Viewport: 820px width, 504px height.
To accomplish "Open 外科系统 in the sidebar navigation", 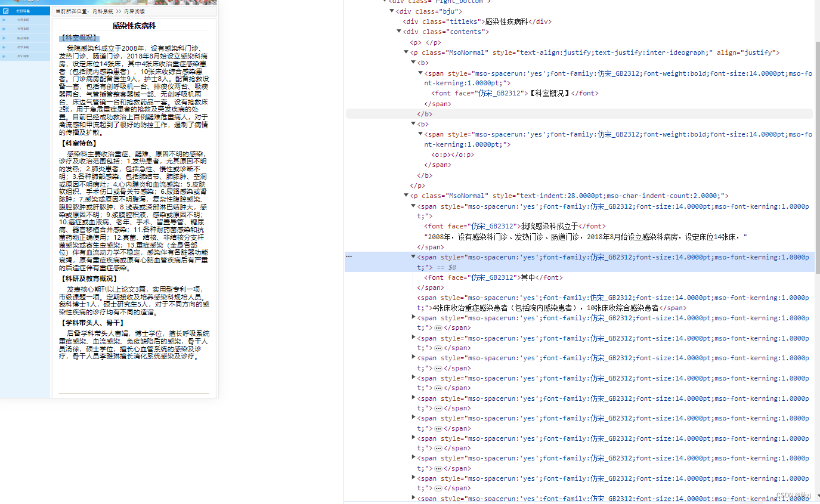I will [23, 29].
